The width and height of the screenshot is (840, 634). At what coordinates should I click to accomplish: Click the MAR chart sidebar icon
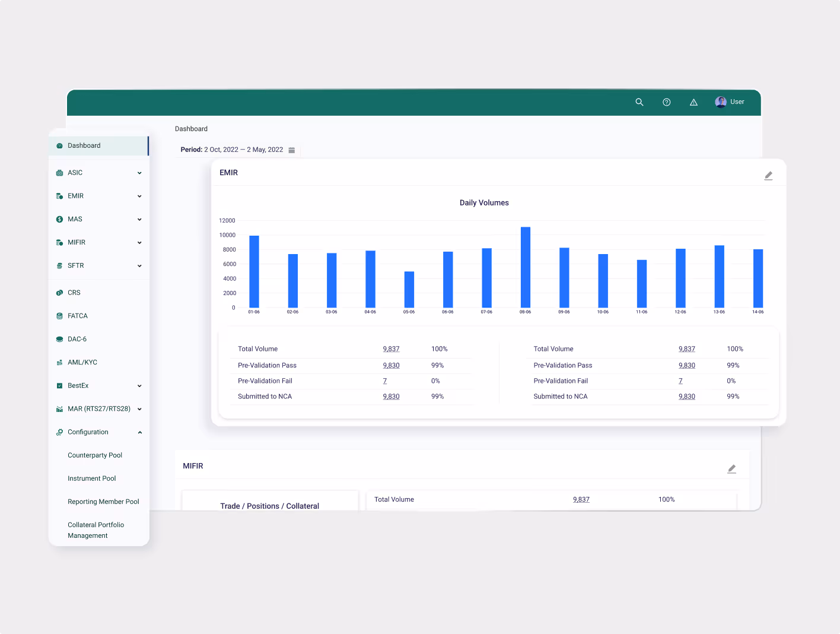pyautogui.click(x=59, y=409)
